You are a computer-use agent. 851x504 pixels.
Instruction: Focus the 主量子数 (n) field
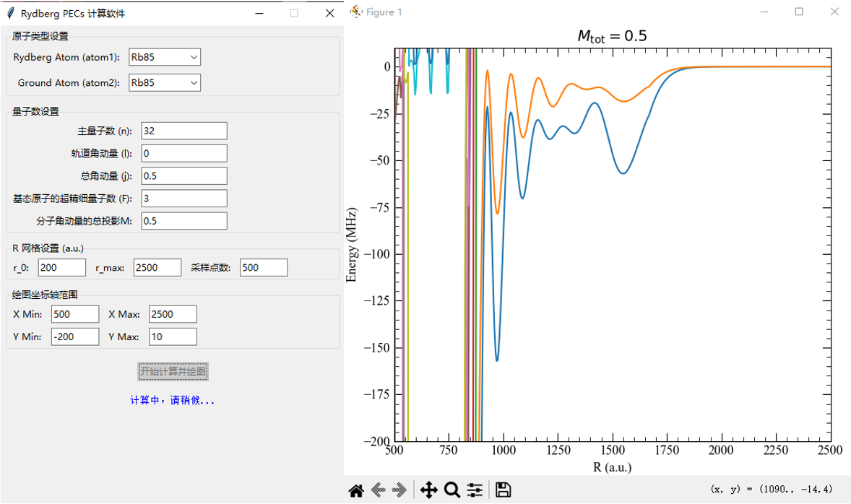click(184, 131)
